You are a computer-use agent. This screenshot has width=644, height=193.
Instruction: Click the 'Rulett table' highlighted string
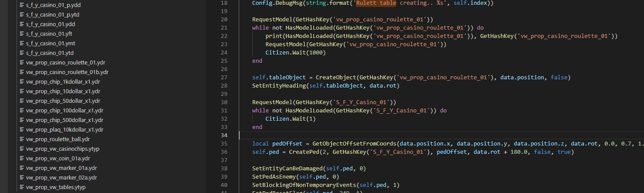coord(376,3)
